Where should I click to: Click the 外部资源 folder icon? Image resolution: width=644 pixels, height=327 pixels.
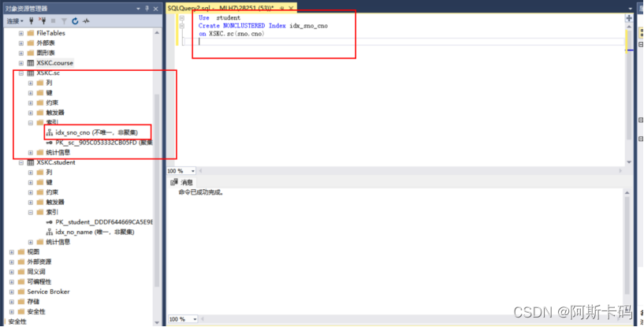click(x=21, y=262)
